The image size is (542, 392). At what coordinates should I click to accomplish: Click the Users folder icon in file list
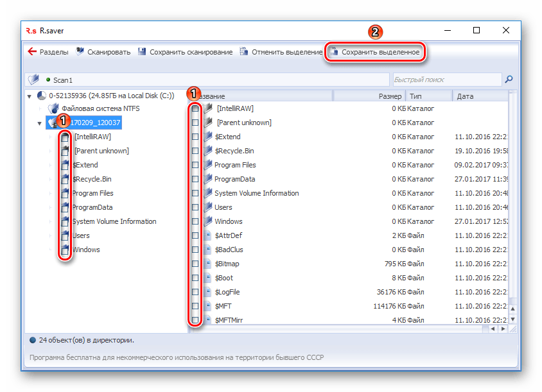tap(207, 207)
